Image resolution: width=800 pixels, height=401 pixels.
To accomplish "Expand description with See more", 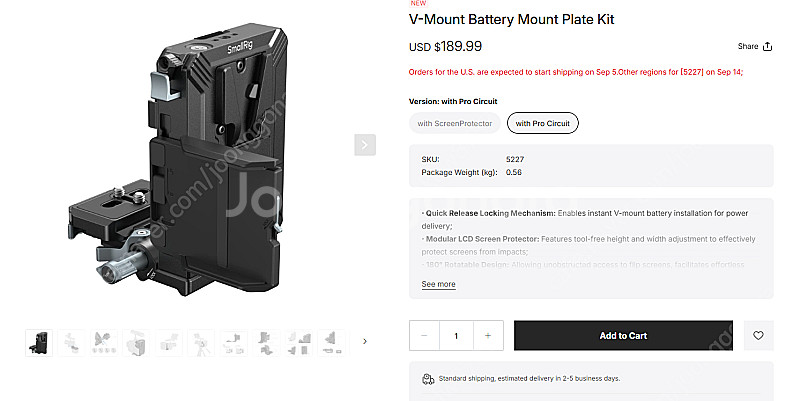I will pos(438,285).
